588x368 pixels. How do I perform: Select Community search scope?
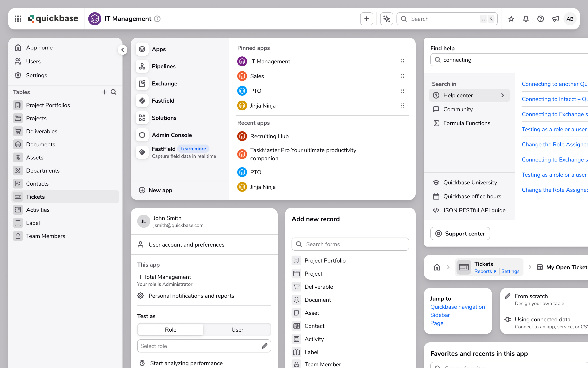click(469, 109)
